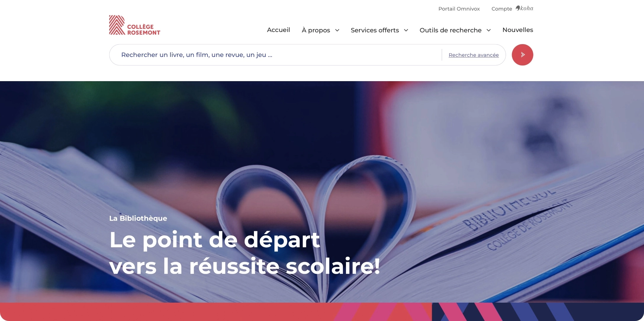Click the navy striped pattern in banner
644x321 pixels.
click(x=537, y=312)
